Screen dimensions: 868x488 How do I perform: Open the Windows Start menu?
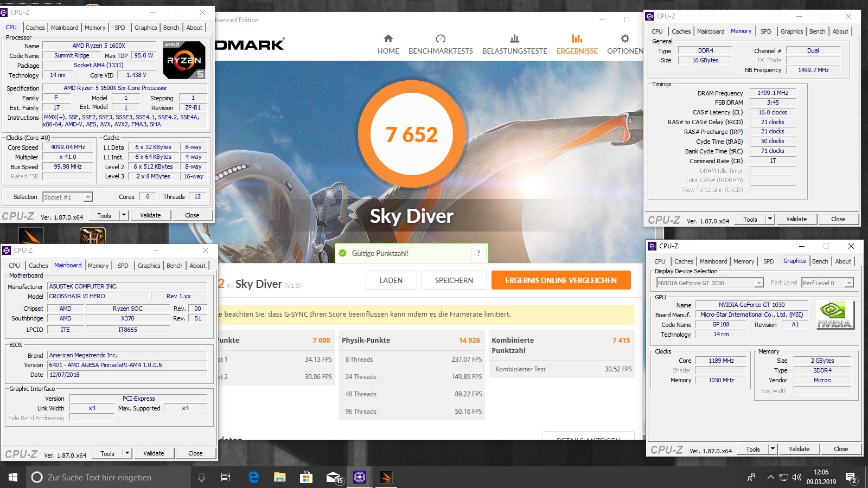coord(13,477)
